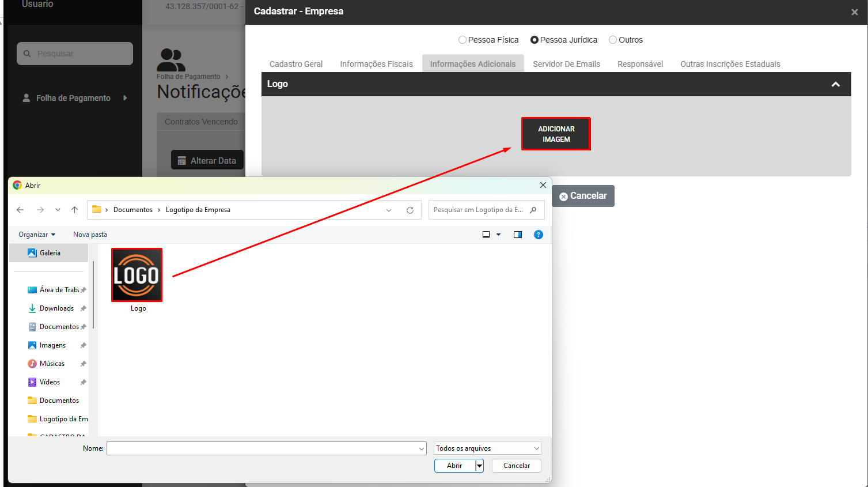Close the Abrir file dialog
The width and height of the screenshot is (868, 487).
(x=543, y=185)
